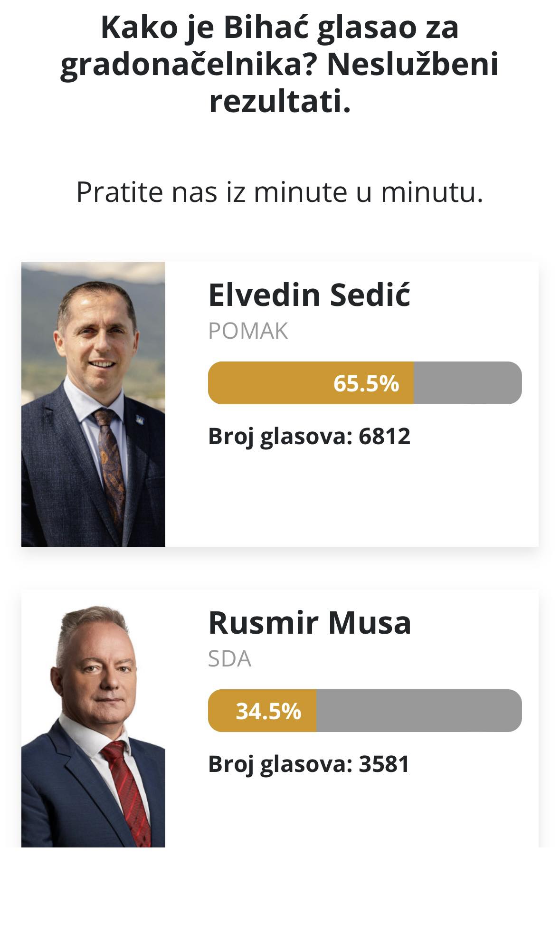Click the 65.5% percentage label
The width and height of the screenshot is (560, 942).
366,383
